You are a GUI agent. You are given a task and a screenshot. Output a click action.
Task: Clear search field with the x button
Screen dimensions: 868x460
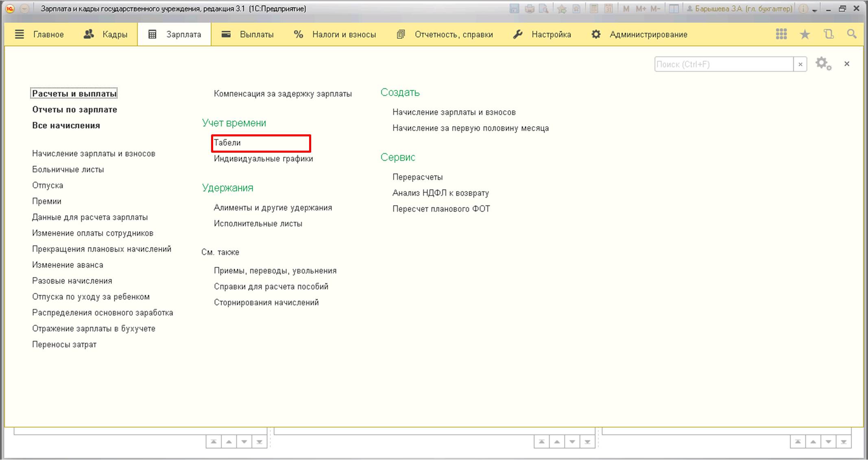(x=800, y=64)
